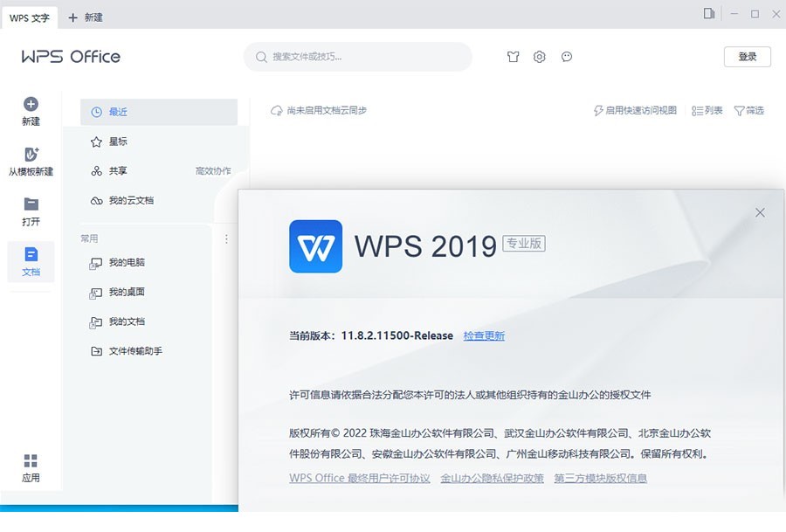Click version text 11.8.2.11500-Release

coord(397,335)
